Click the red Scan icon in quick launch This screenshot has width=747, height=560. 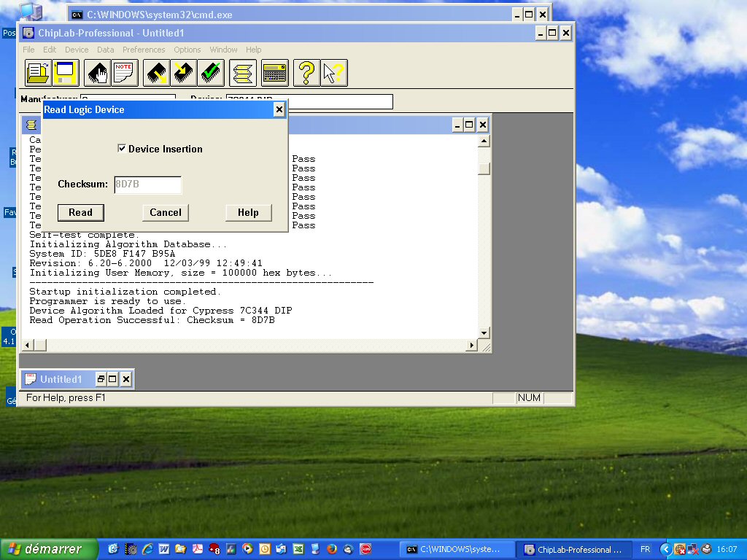[365, 549]
